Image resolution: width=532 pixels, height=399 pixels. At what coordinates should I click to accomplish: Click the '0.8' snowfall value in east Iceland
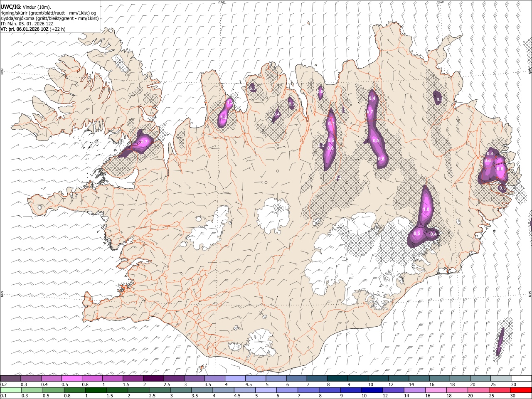(x=500, y=169)
